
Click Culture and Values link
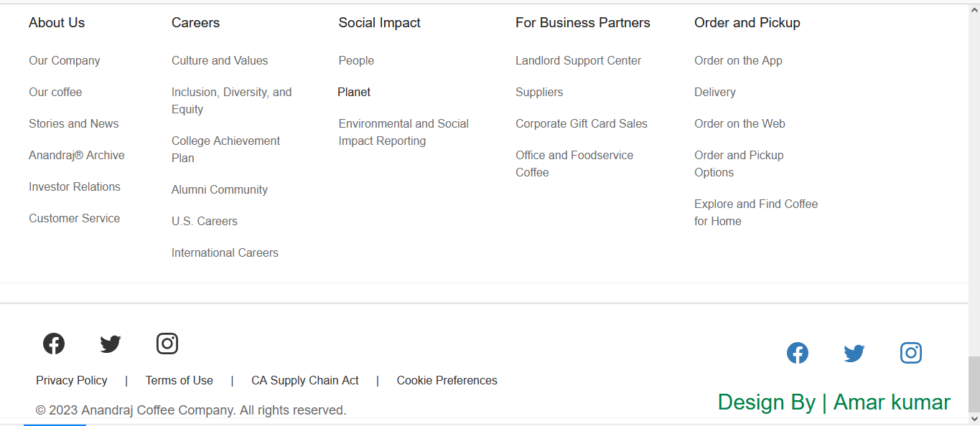(x=220, y=61)
